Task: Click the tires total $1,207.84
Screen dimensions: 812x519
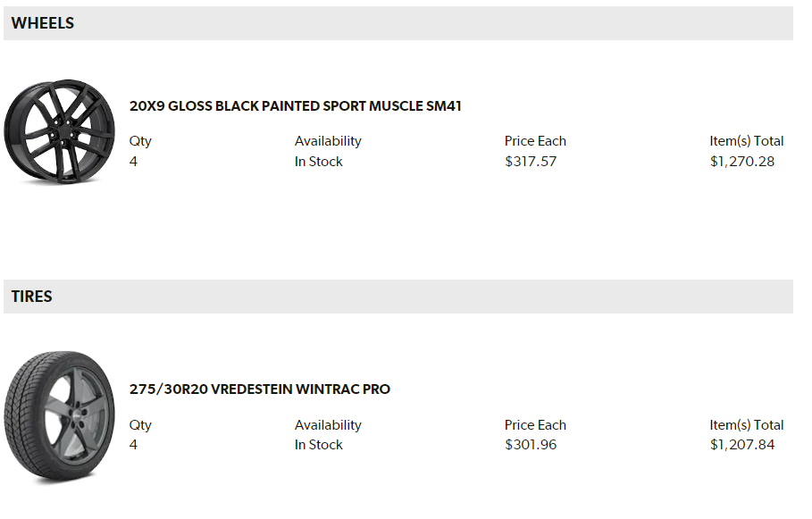Action: 742,445
